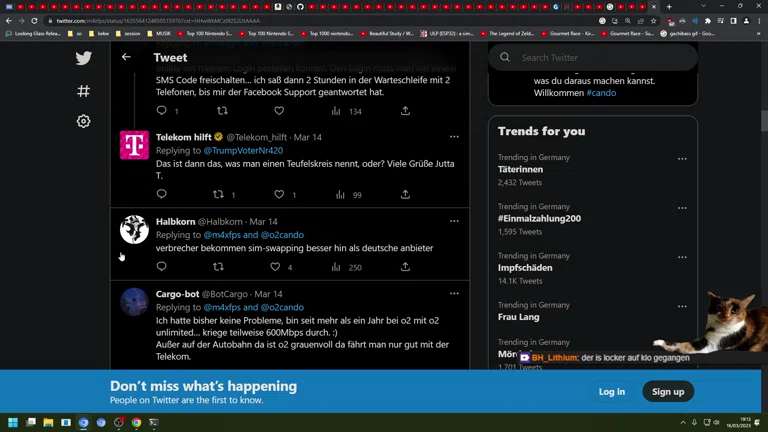Viewport: 768px width, 432px height.
Task: Share the Telekom hilft tweet
Action: tap(405, 194)
